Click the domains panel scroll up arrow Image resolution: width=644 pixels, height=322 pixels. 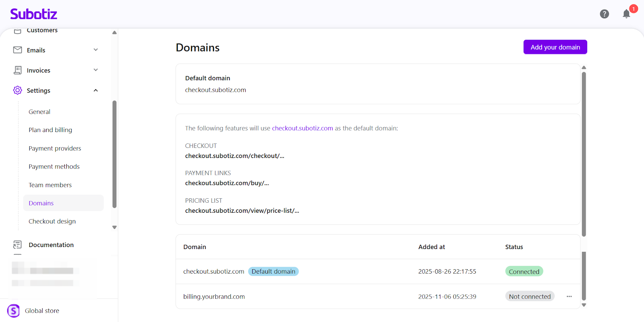(x=584, y=68)
